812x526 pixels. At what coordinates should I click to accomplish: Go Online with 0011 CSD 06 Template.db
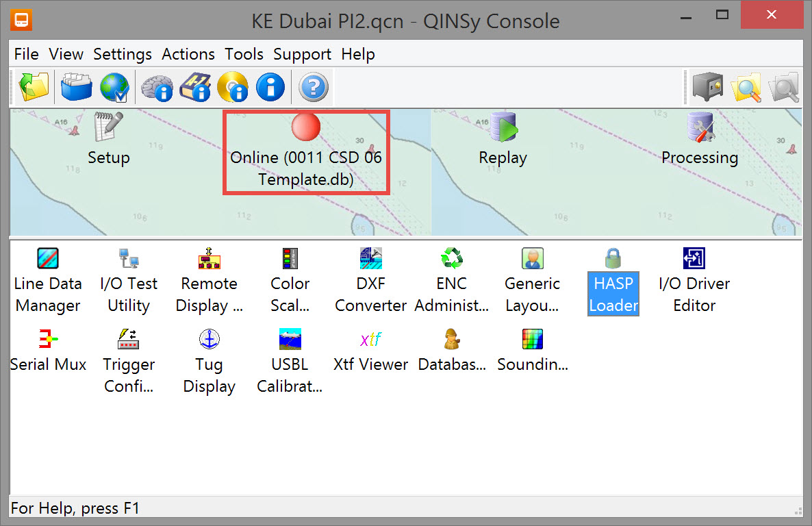pyautogui.click(x=306, y=152)
